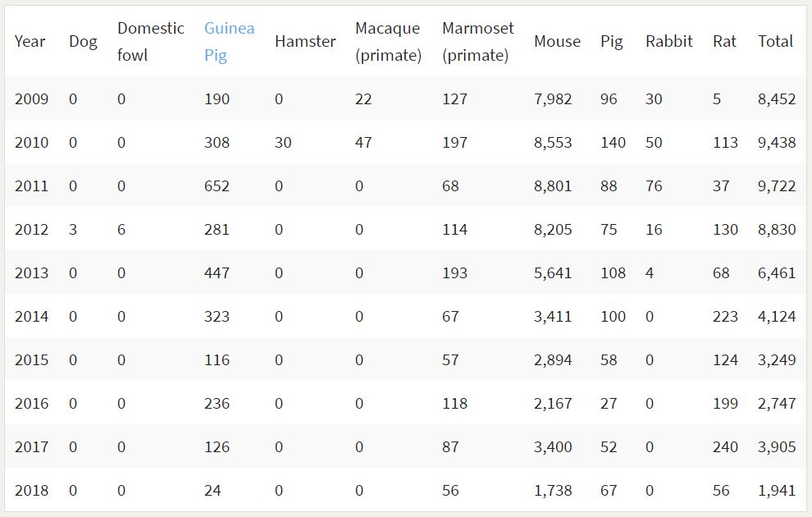
Task: Select the Mouse column header
Action: 557,42
